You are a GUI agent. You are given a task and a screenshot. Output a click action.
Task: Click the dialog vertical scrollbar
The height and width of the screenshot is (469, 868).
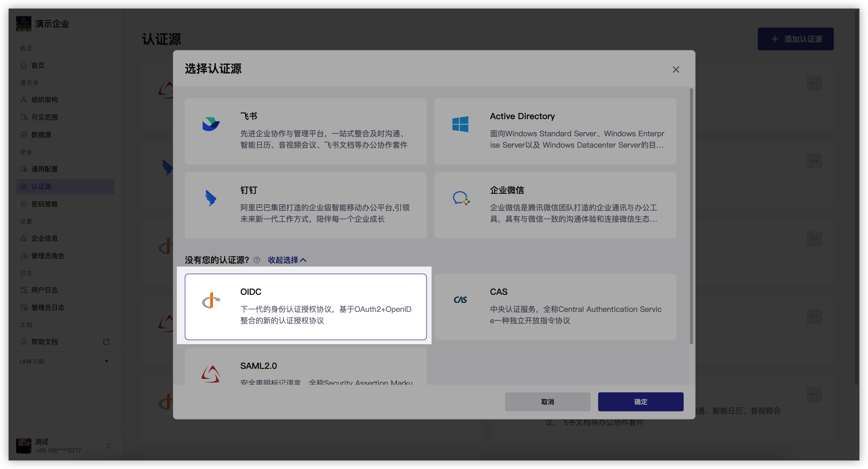[x=691, y=216]
